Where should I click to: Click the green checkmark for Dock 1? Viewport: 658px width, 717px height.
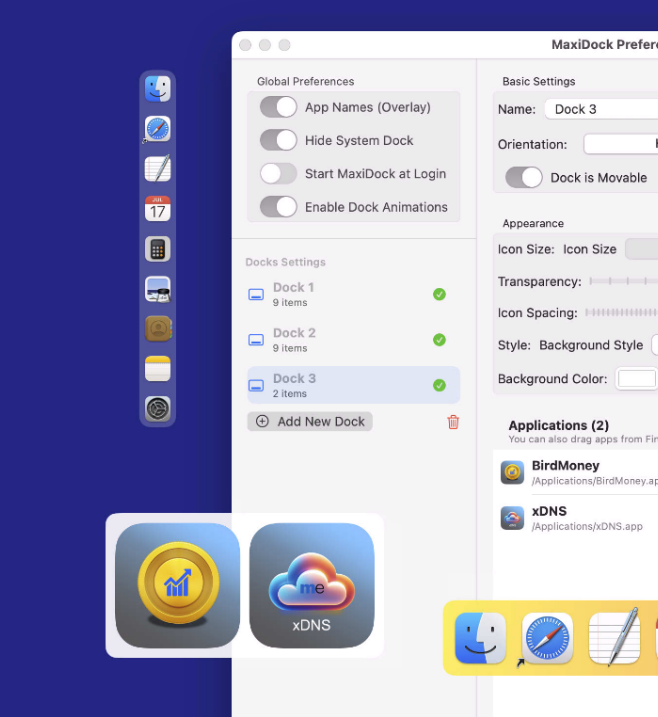coord(439,294)
